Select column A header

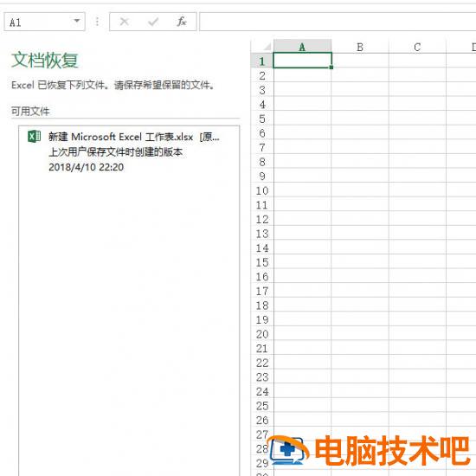[302, 47]
